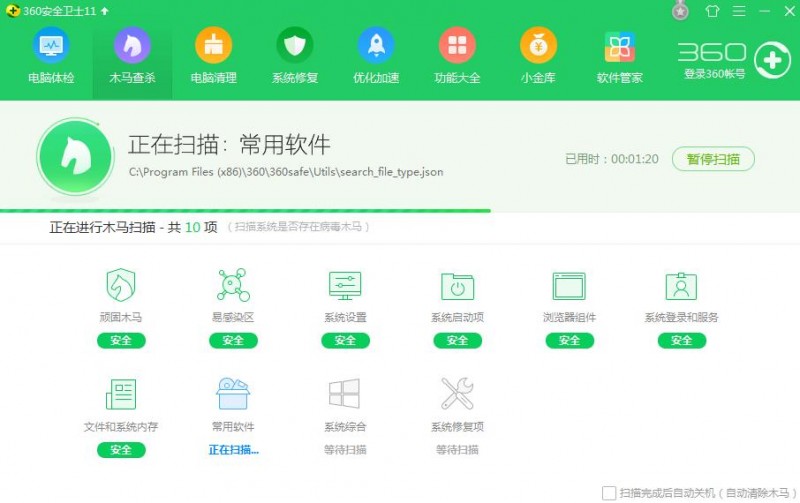This screenshot has height=503, width=800.
Task: Click the 系统综合 Windows logo icon
Action: tap(345, 393)
